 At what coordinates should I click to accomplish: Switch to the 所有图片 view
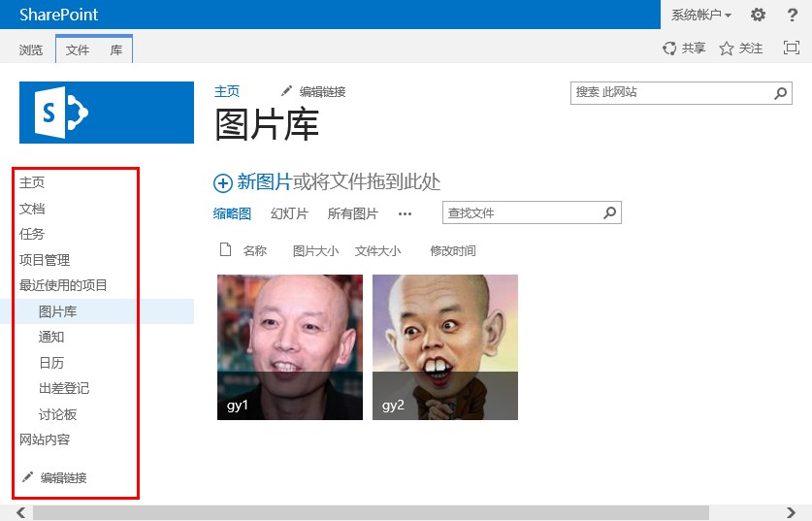pyautogui.click(x=352, y=214)
